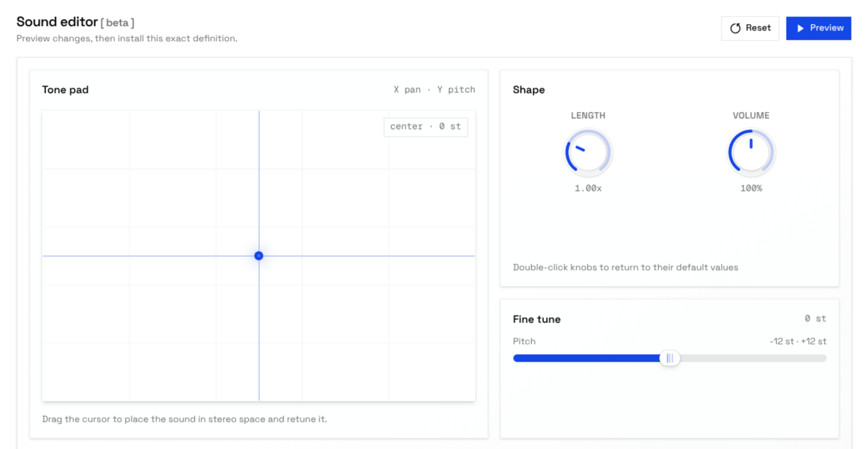Click the 'Sound editor' heading

coord(57,22)
